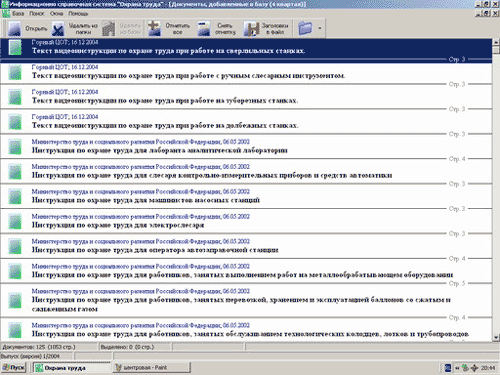This screenshot has width=500, height=375.
Task: Click the document icon of the электрослесаря row
Action: click(15, 222)
